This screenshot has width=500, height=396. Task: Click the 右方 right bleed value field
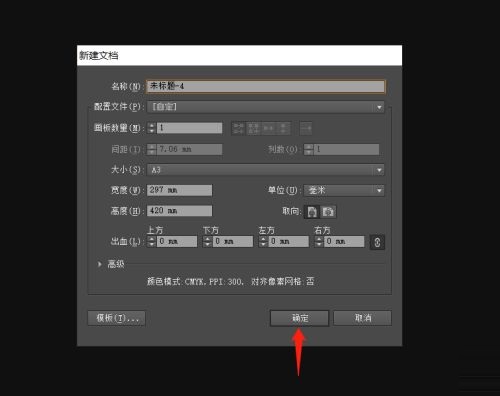(x=344, y=242)
